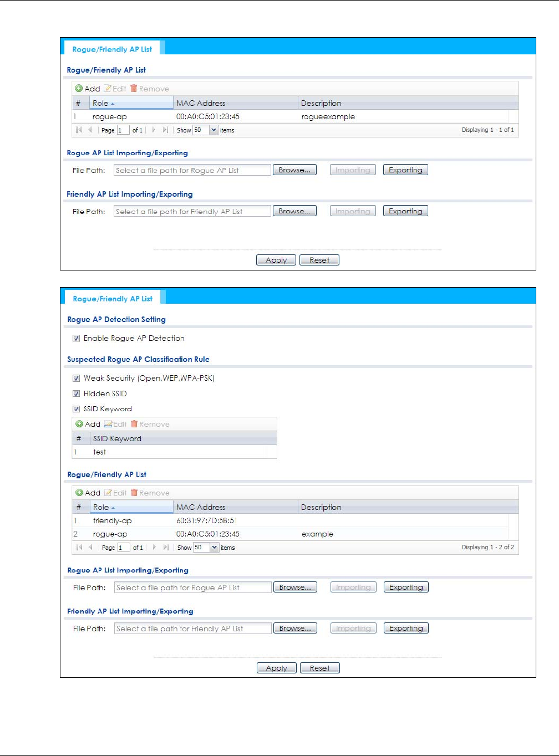
Task: Browse for Friendly AP List file in lower panel
Action: 295,629
